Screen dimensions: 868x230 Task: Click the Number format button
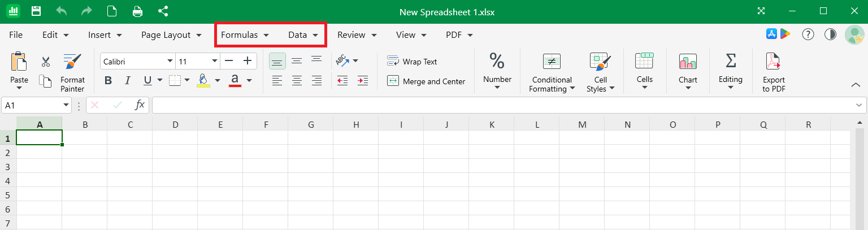[x=497, y=71]
